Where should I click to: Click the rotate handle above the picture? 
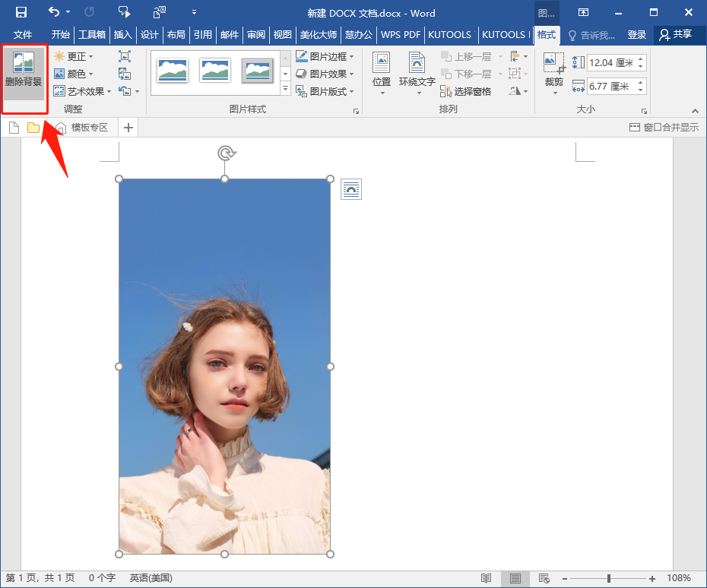[227, 153]
